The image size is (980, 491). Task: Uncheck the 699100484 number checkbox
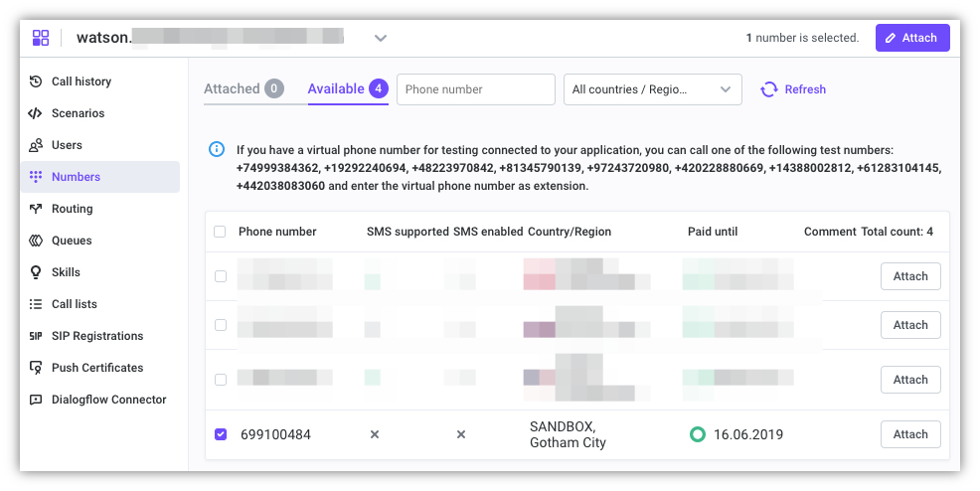[221, 434]
